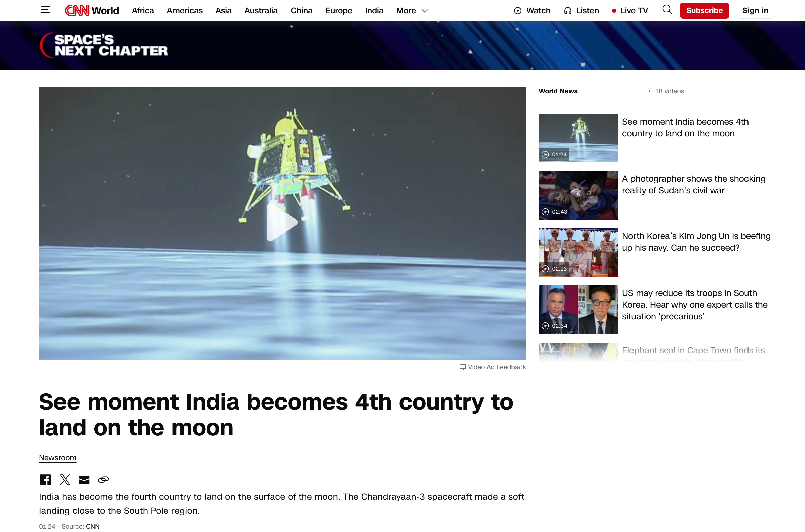Copy link with chain icon

tap(103, 480)
